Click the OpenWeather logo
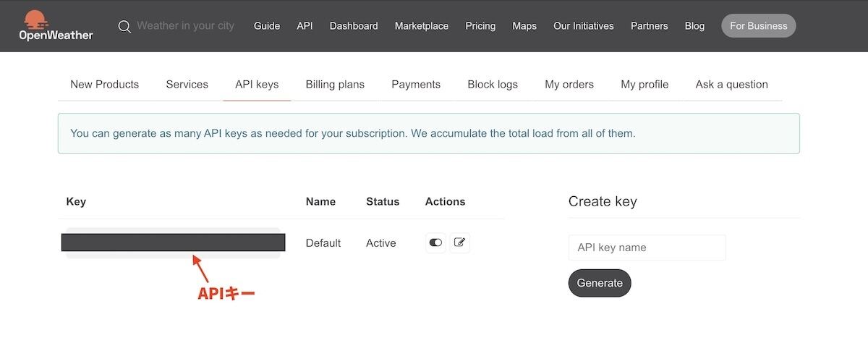 click(x=56, y=25)
